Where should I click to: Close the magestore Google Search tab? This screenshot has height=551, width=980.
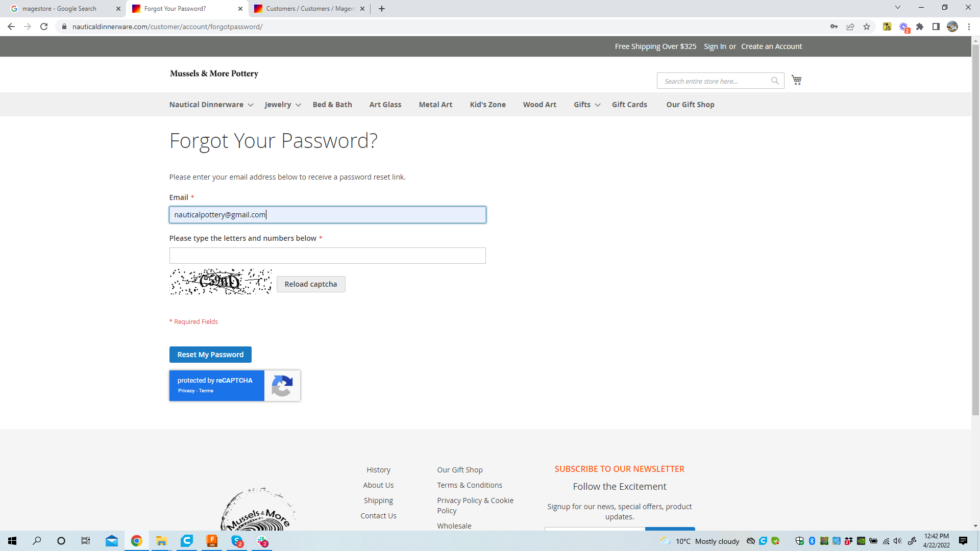(x=118, y=9)
